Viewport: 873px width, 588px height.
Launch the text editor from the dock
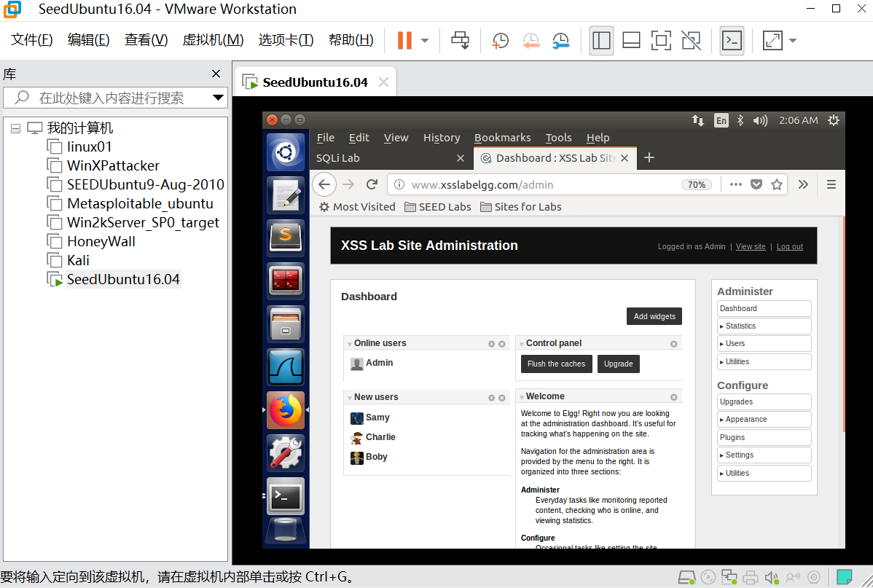(286, 195)
